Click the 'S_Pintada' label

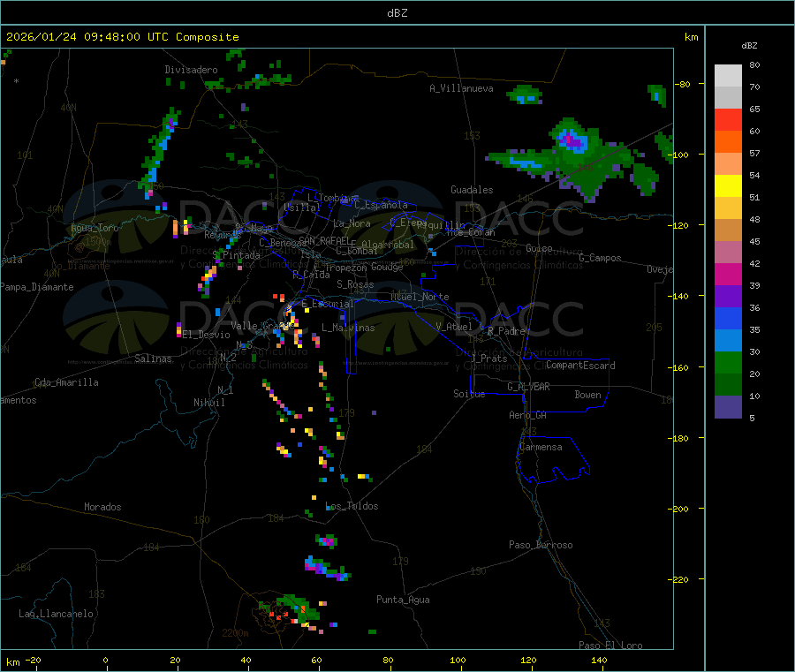click(x=237, y=255)
